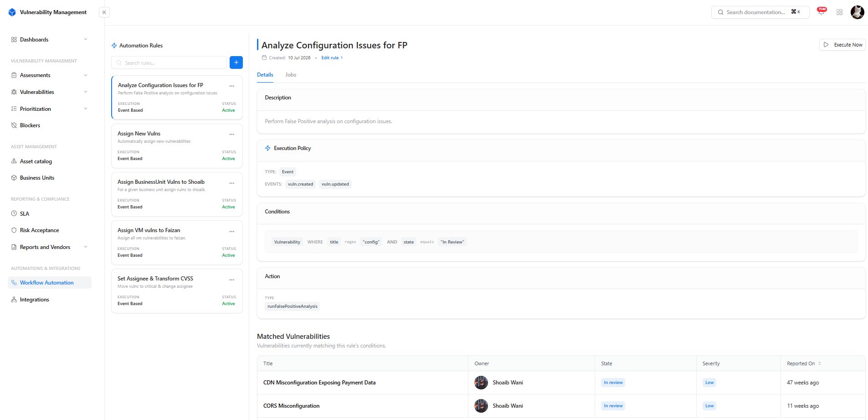The width and height of the screenshot is (868, 420).
Task: Switch to the Jobs tab
Action: [x=291, y=75]
